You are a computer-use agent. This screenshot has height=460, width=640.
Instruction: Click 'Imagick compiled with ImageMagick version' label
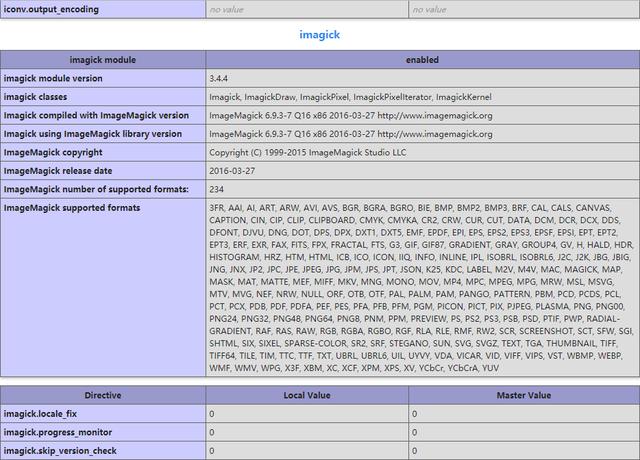point(96,116)
